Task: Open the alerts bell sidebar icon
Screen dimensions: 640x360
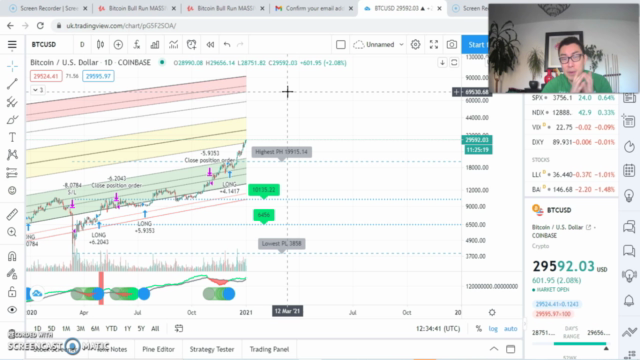Action: (x=629, y=301)
